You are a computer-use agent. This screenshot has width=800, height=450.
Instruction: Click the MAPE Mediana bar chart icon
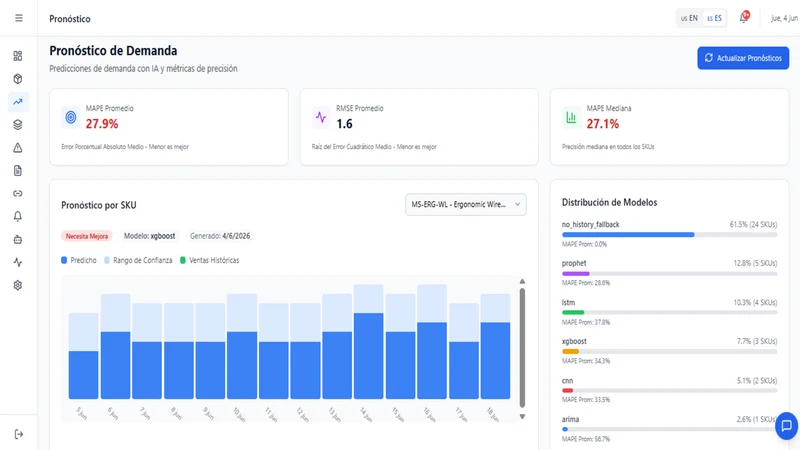click(571, 117)
